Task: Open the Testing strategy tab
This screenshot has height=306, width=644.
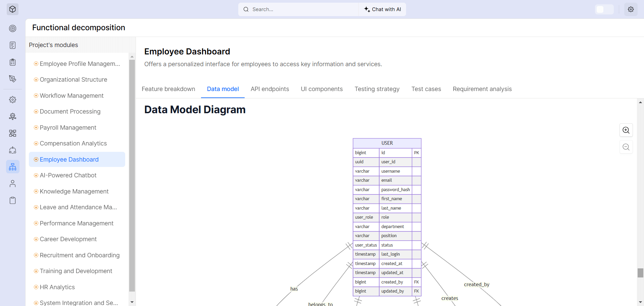Action: 377,89
